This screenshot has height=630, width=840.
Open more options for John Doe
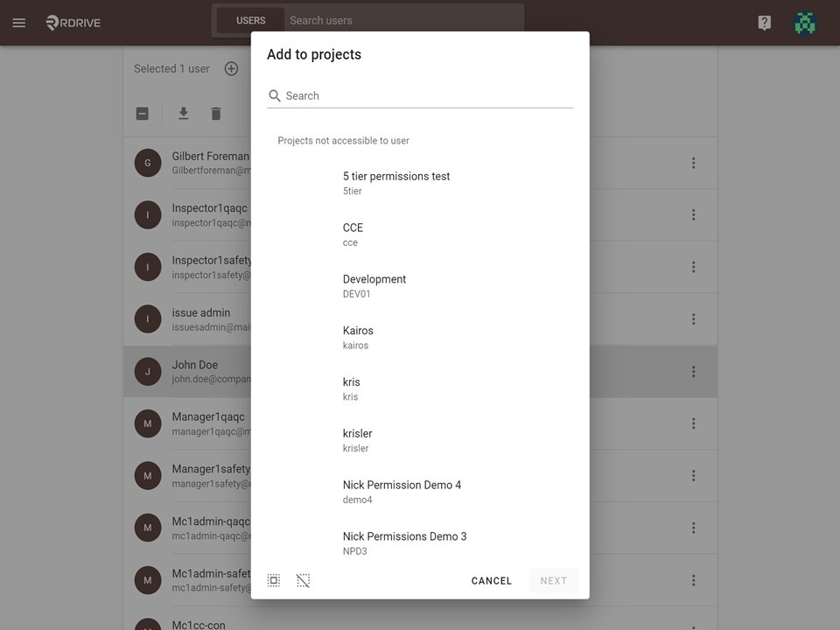[x=693, y=371]
